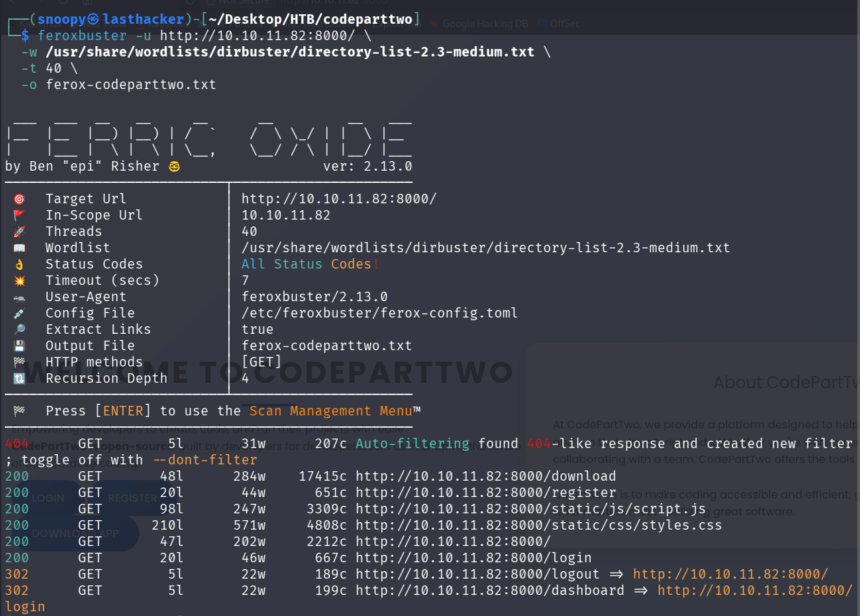Screen dimensions: 860x616
Task: Click the recursion icon beside Recursion Depth
Action: [x=19, y=379]
